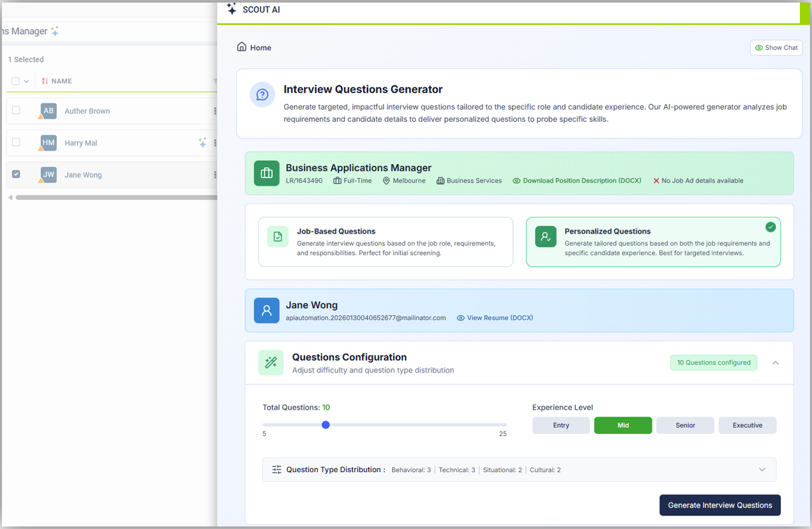Click the Scout AI sparkle logo
The image size is (812, 529).
pos(232,10)
